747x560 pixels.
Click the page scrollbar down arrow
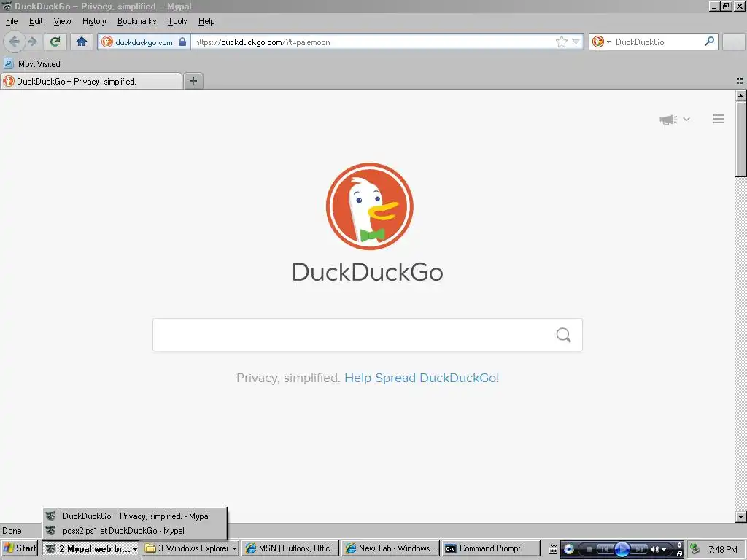coord(741,516)
